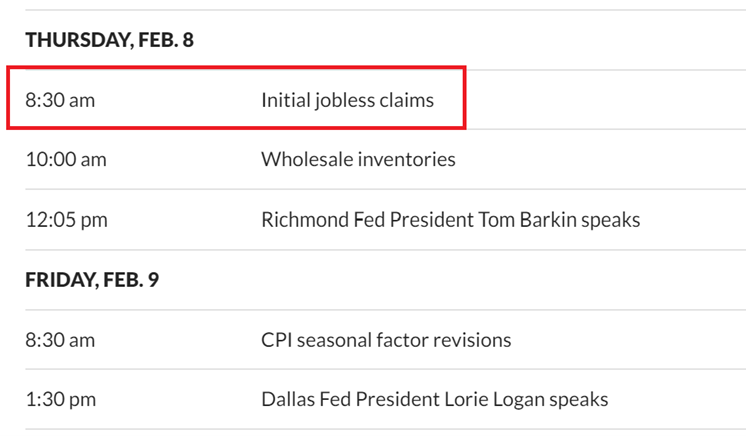Click the Dallas Fed text
Image resolution: width=746 pixels, height=436 pixels.
click(x=304, y=399)
